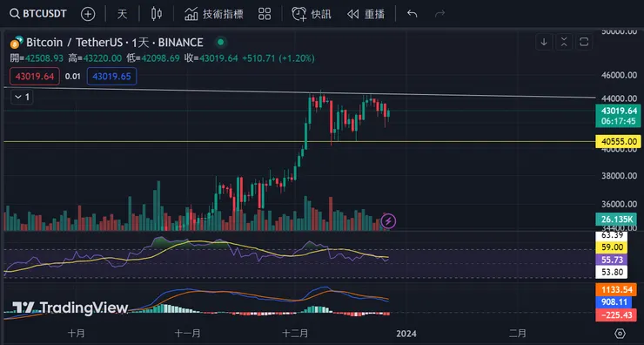The image size is (644, 345).
Task: Undo the last chart action
Action: 412,15
